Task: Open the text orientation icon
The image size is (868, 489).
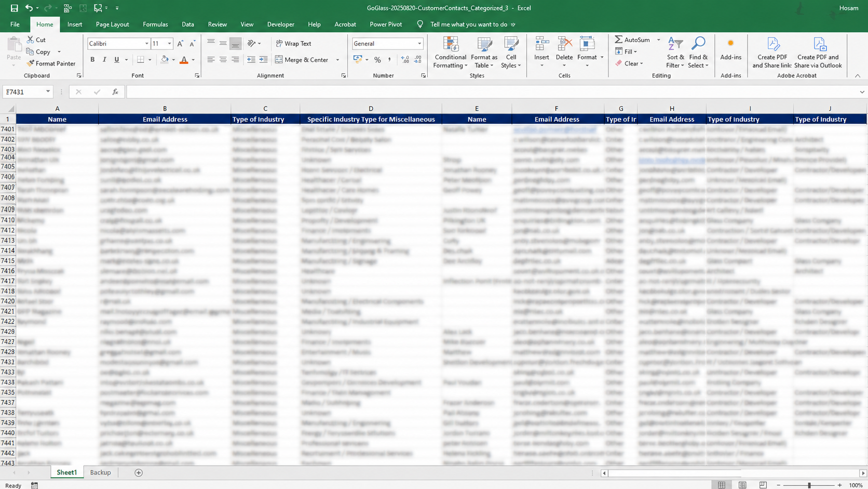Action: tap(251, 44)
